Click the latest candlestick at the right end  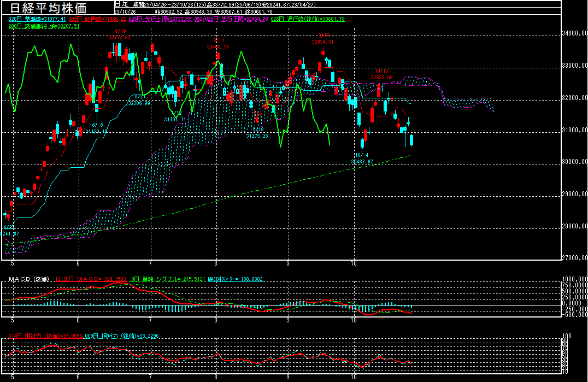tap(411, 140)
